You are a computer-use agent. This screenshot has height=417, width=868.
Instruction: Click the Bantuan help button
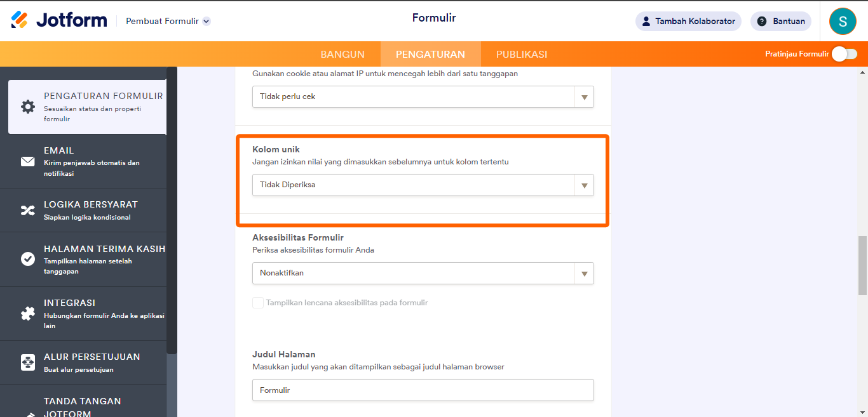click(x=781, y=21)
